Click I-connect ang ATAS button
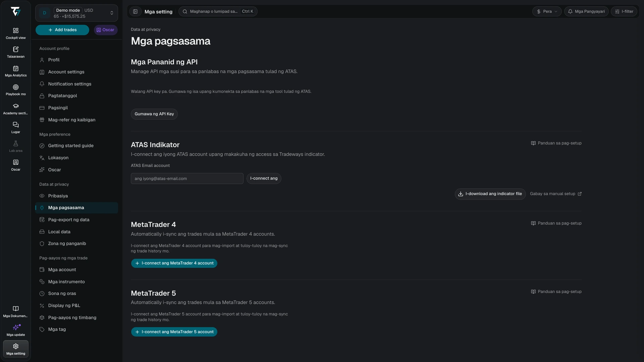Screen dimensions: 644x362 (x=264, y=178)
